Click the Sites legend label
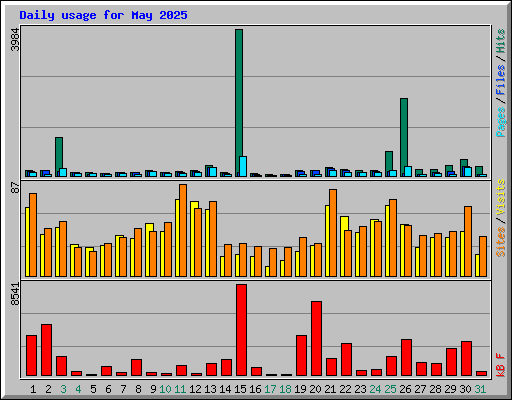 coord(501,242)
